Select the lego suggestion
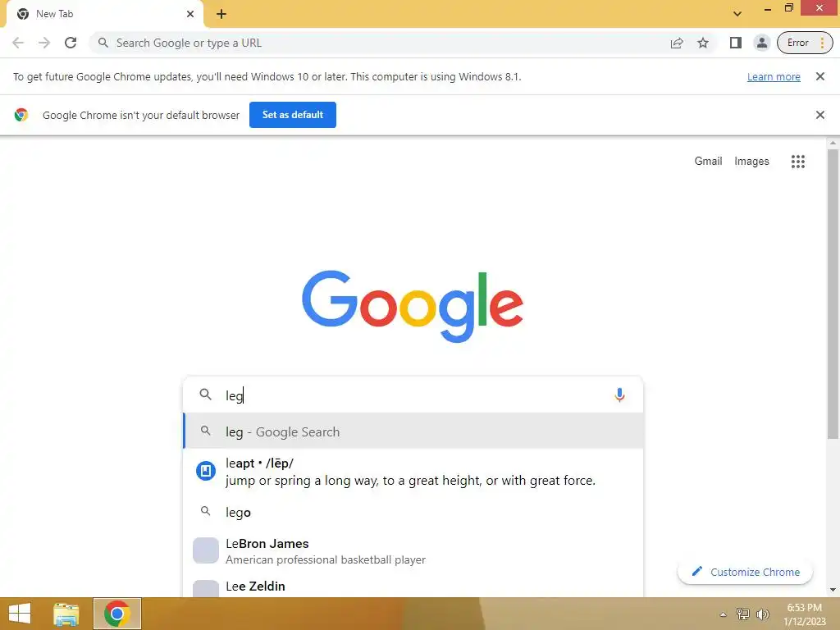Image resolution: width=840 pixels, height=630 pixels. [x=413, y=512]
